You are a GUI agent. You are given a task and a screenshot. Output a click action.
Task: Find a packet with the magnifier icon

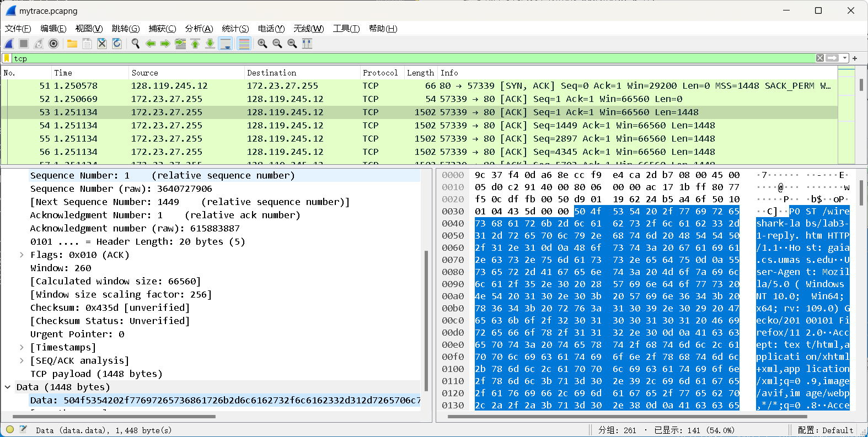(135, 44)
